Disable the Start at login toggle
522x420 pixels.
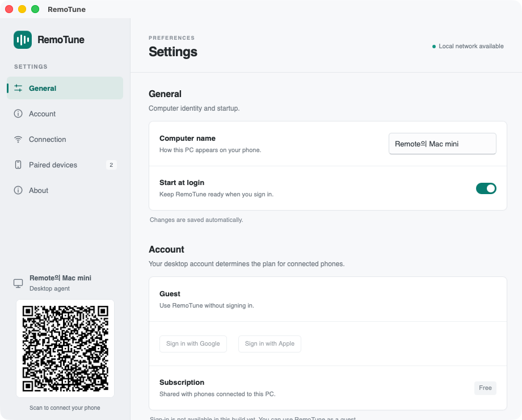click(x=486, y=188)
